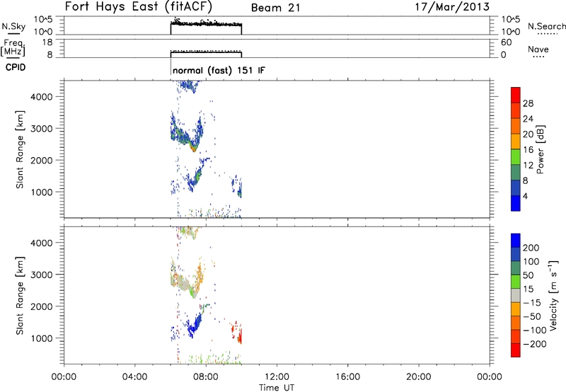Click the date '17/Mar/2013'
This screenshot has width=566, height=392.
coord(452,6)
